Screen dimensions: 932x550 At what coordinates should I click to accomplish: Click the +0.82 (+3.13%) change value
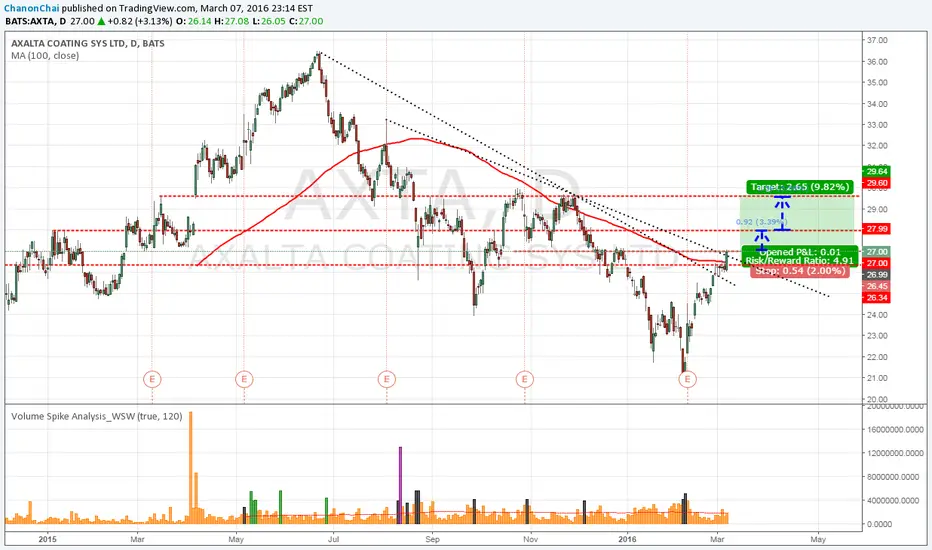pyautogui.click(x=140, y=21)
